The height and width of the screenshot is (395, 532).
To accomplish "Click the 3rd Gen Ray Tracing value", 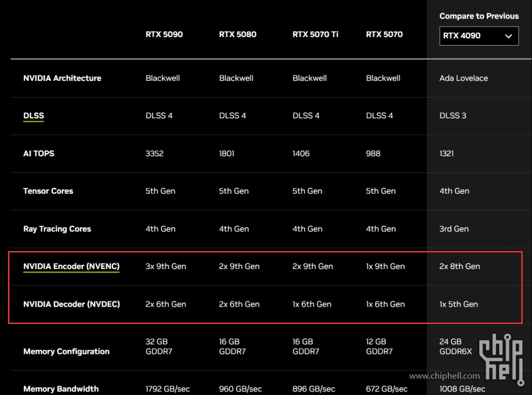I will tap(454, 229).
